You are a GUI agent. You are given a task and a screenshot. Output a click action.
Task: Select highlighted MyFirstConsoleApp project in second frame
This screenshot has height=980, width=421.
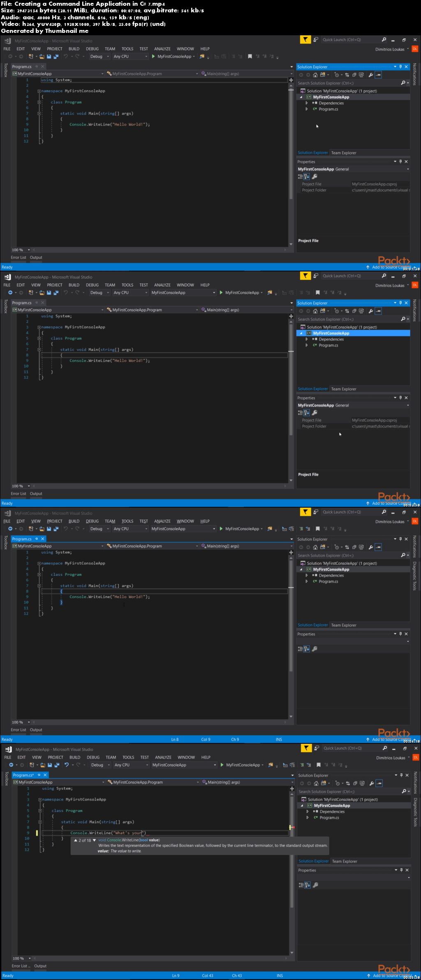[x=353, y=333]
